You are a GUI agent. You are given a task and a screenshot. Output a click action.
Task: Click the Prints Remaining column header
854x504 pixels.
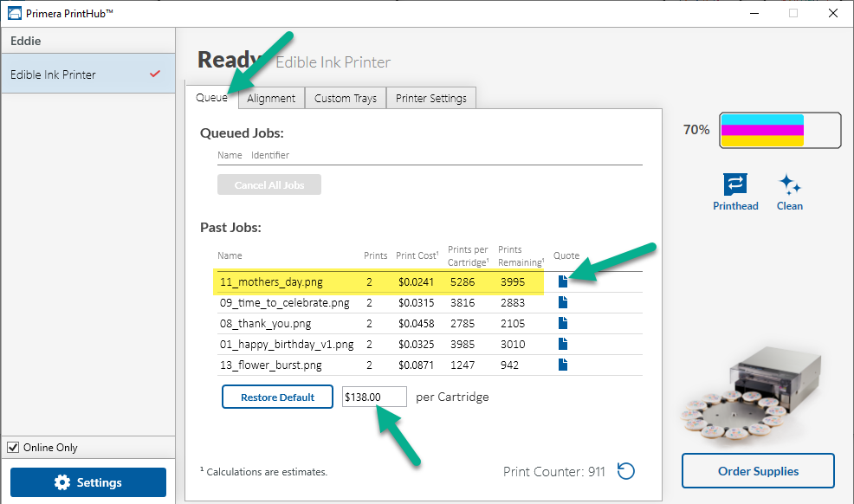521,255
